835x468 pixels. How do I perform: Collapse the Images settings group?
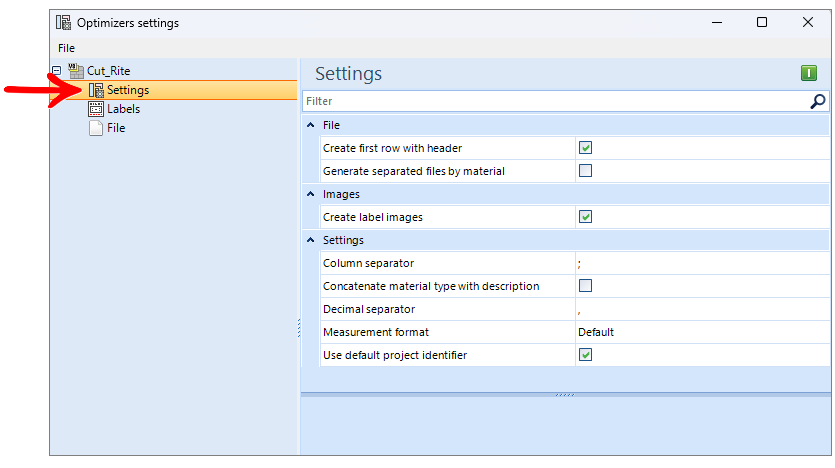coord(310,194)
